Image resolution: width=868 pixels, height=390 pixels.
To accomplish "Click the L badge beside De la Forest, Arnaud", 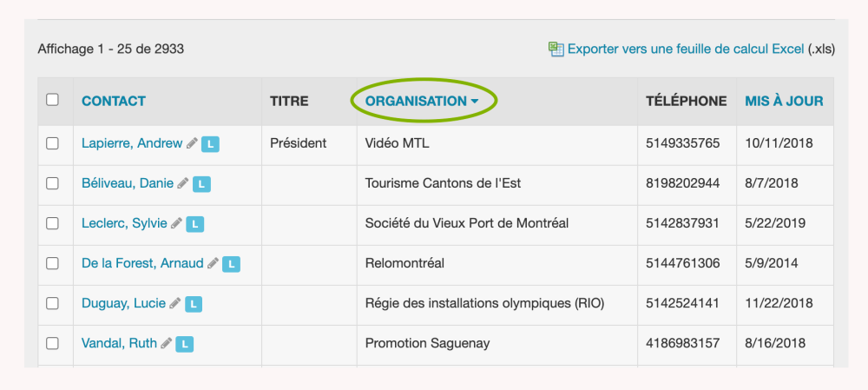I will (231, 264).
